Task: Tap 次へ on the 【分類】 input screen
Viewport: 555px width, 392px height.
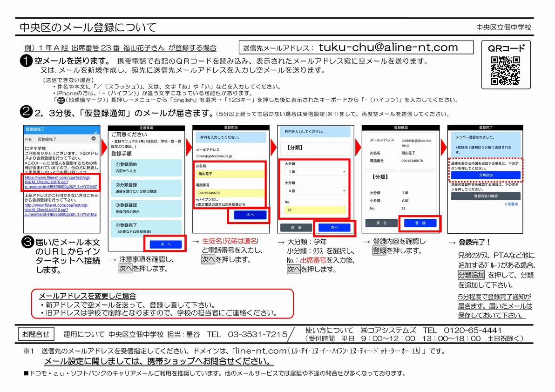Action: coord(334,228)
